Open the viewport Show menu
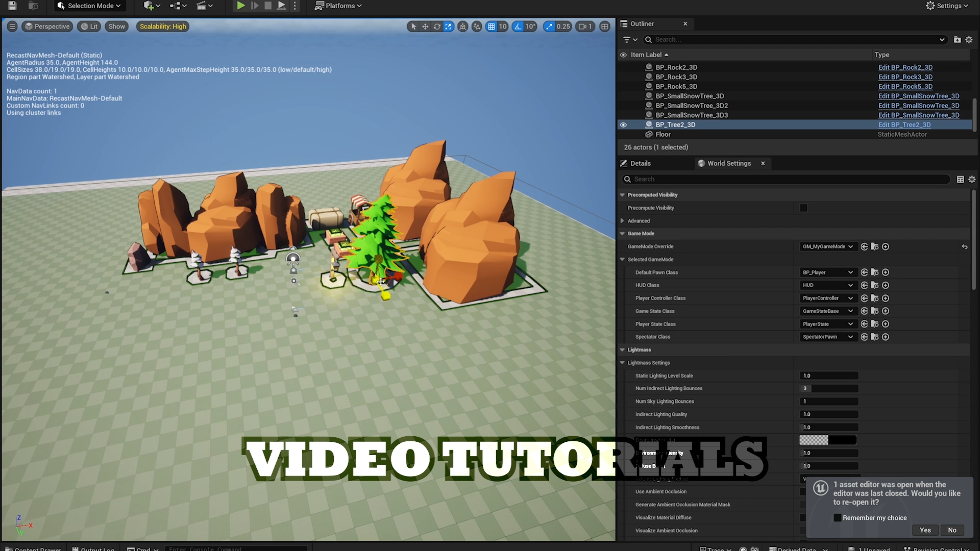Image resolution: width=980 pixels, height=551 pixels. tap(116, 27)
